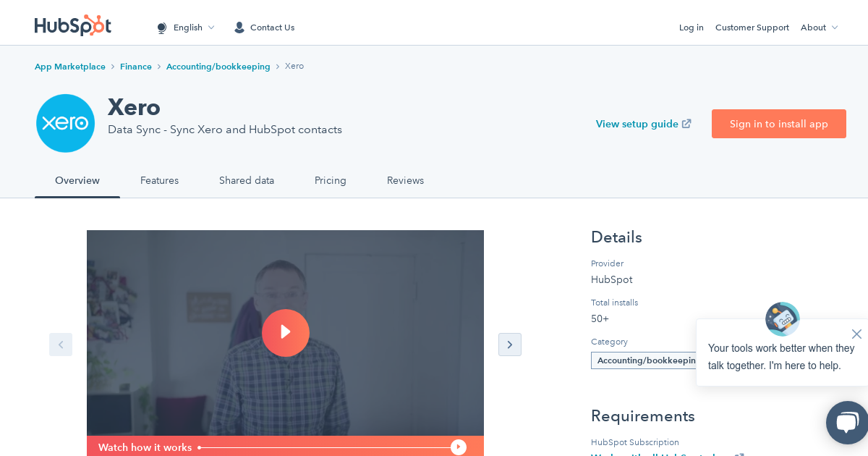Screen dimensions: 868x456
Task: Open the Shared data tab
Action: [x=247, y=180]
